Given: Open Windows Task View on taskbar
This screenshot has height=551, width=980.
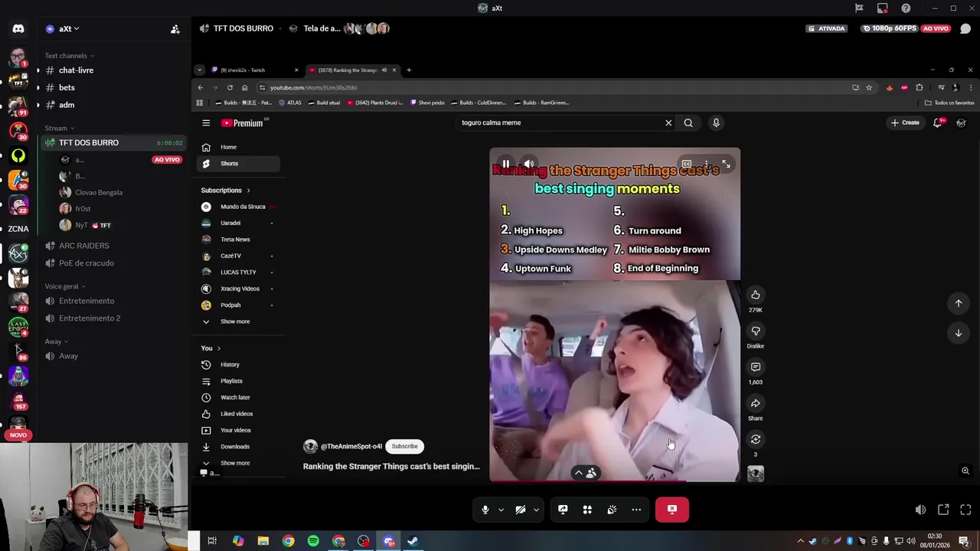Looking at the screenshot, I should (212, 541).
